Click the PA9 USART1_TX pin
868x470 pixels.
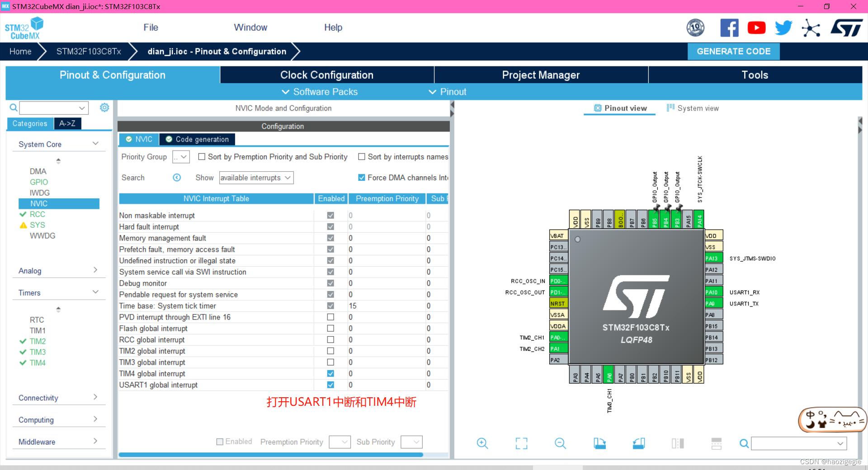coord(714,304)
